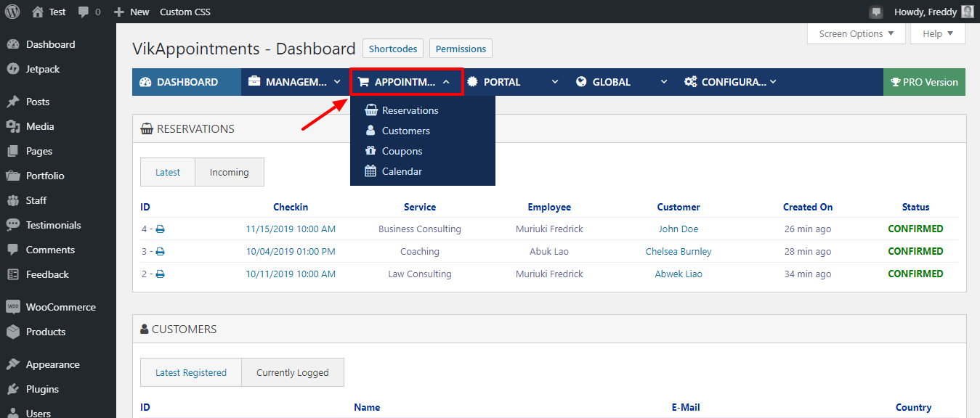The width and height of the screenshot is (980, 418).
Task: Click the Appearance brush icon
Action: click(13, 364)
